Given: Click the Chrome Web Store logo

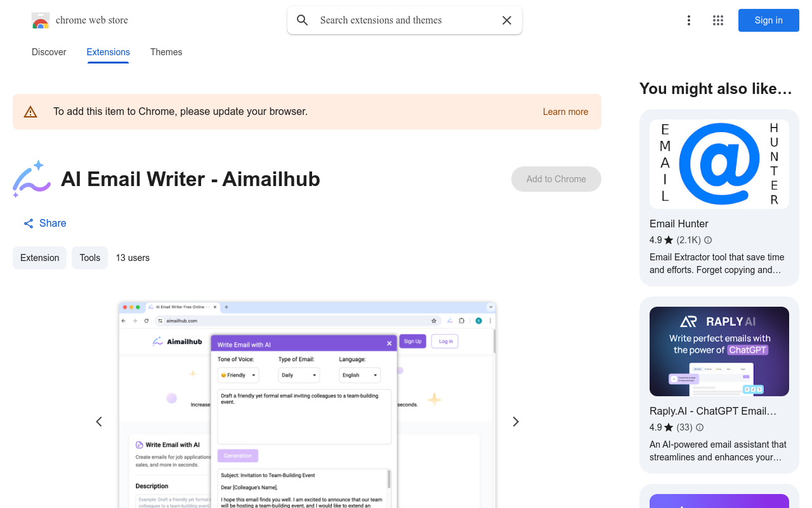Looking at the screenshot, I should (x=41, y=20).
